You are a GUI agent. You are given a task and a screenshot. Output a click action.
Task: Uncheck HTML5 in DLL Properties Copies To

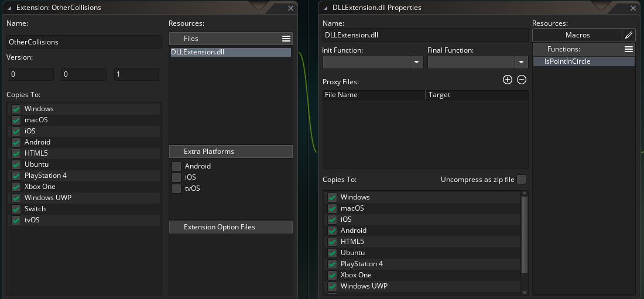click(x=333, y=242)
